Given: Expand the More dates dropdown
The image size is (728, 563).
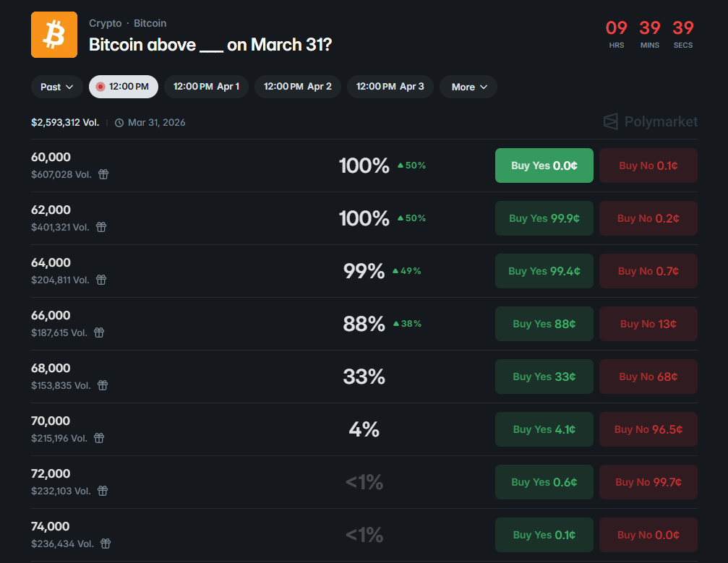Looking at the screenshot, I should coord(468,87).
